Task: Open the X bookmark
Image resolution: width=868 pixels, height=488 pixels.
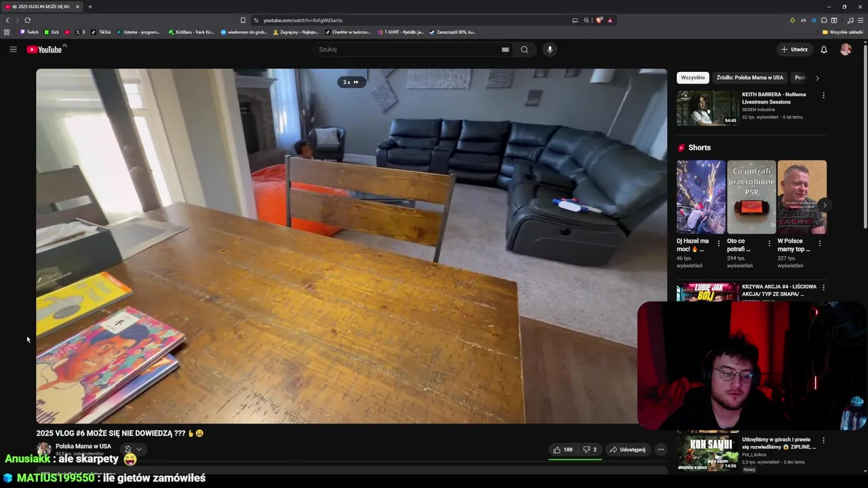Action: point(80,32)
